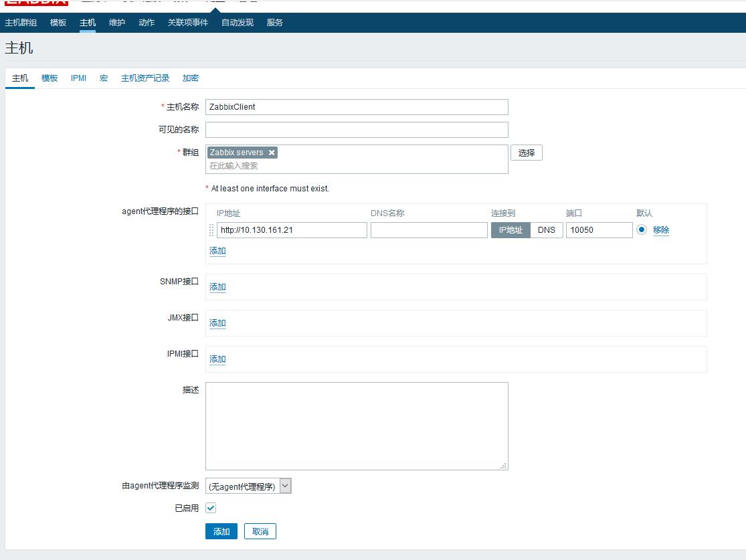Add another agent interface via 添加
746x560 pixels.
point(217,251)
